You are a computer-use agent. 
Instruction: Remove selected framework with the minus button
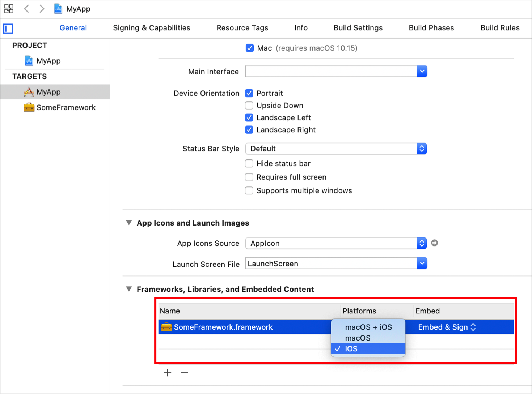(185, 373)
